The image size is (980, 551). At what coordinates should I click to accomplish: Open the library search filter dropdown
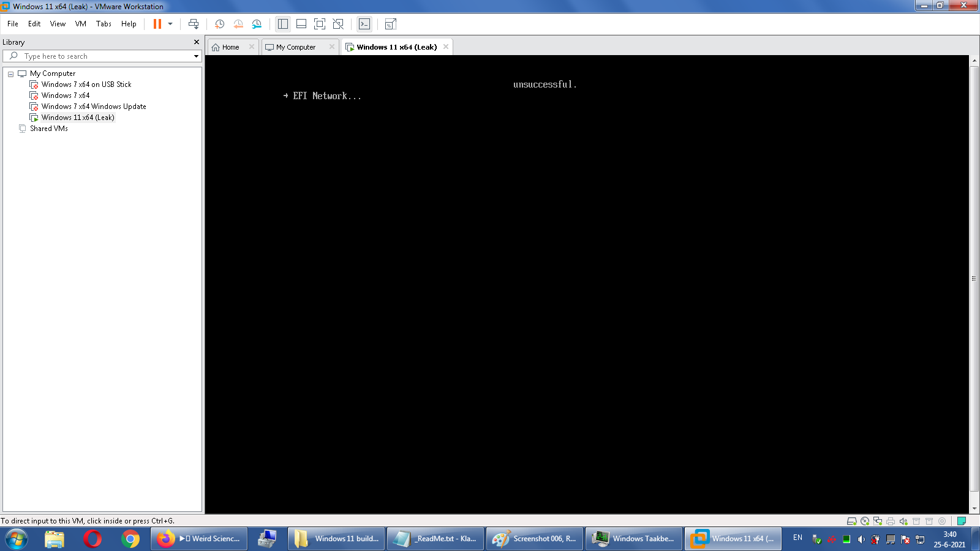(x=196, y=56)
